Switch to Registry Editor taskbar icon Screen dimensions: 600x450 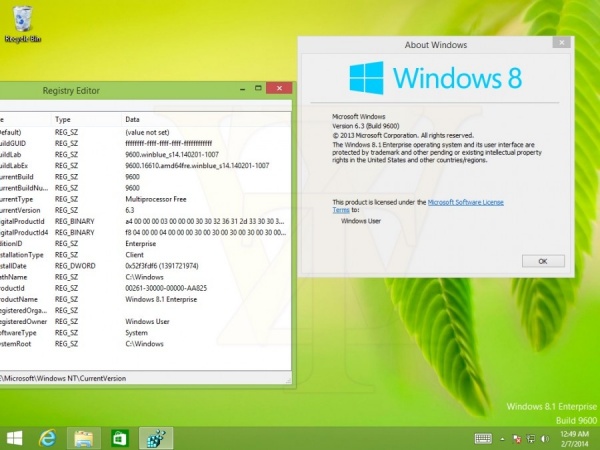coord(154,438)
